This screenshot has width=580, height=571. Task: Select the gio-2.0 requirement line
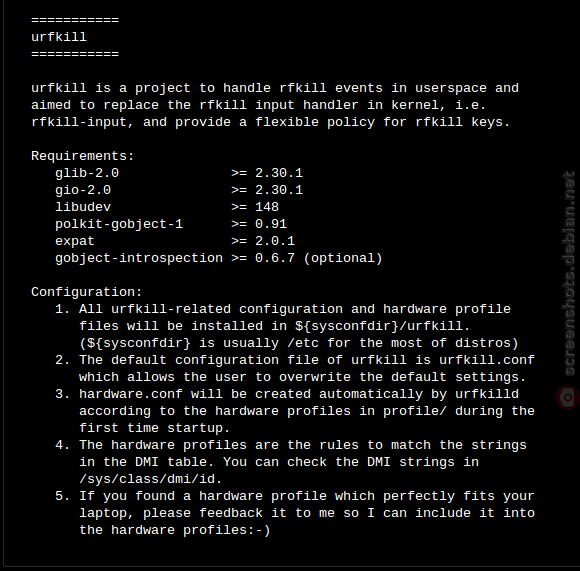point(179,190)
